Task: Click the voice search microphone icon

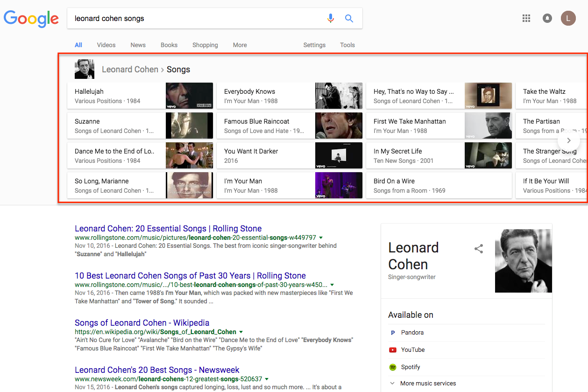Action: 331,19
